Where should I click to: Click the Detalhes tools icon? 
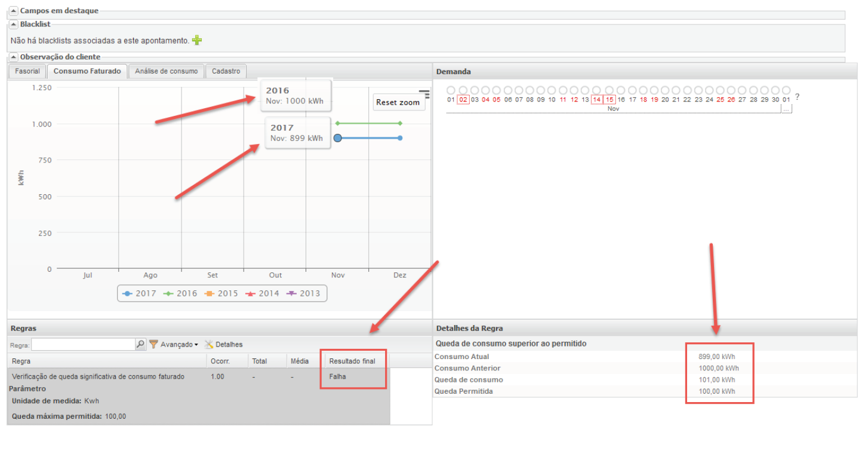coord(209,344)
